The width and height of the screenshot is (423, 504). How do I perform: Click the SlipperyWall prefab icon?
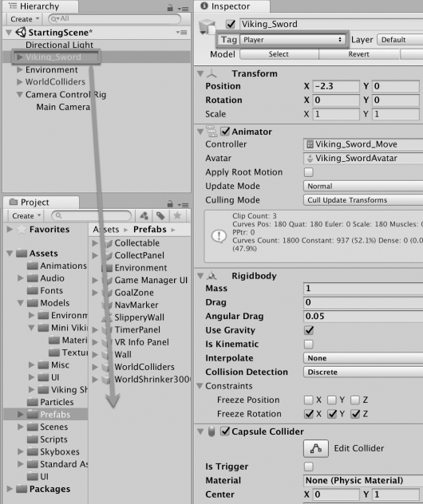pyautogui.click(x=107, y=317)
